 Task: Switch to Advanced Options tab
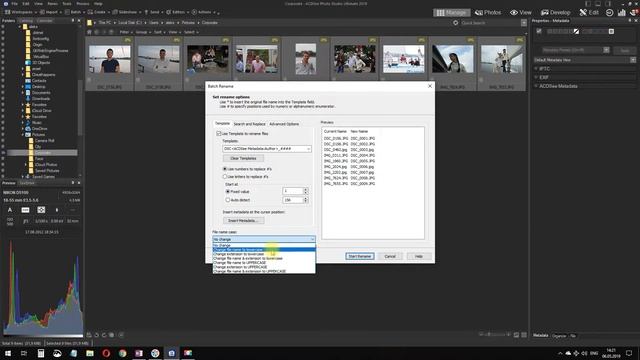pos(284,124)
